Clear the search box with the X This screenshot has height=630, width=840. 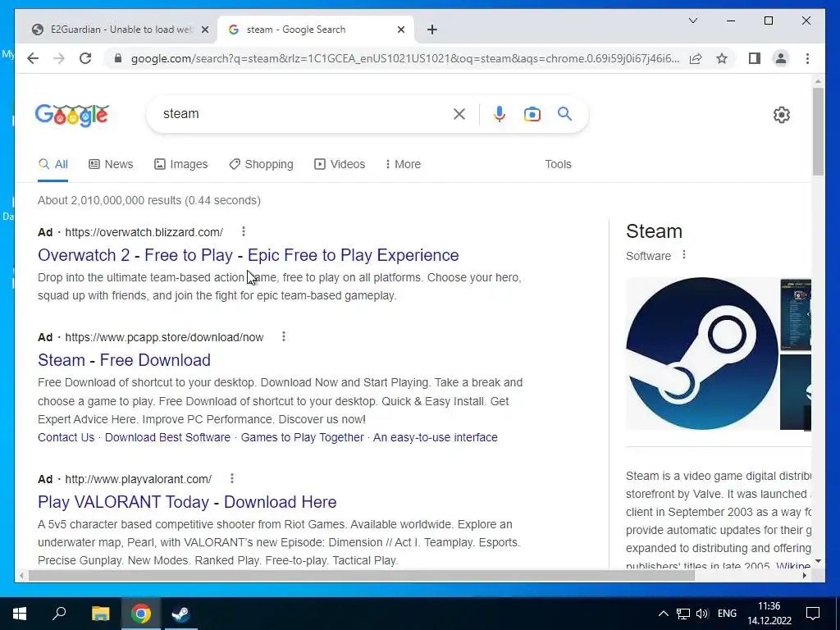tap(459, 113)
